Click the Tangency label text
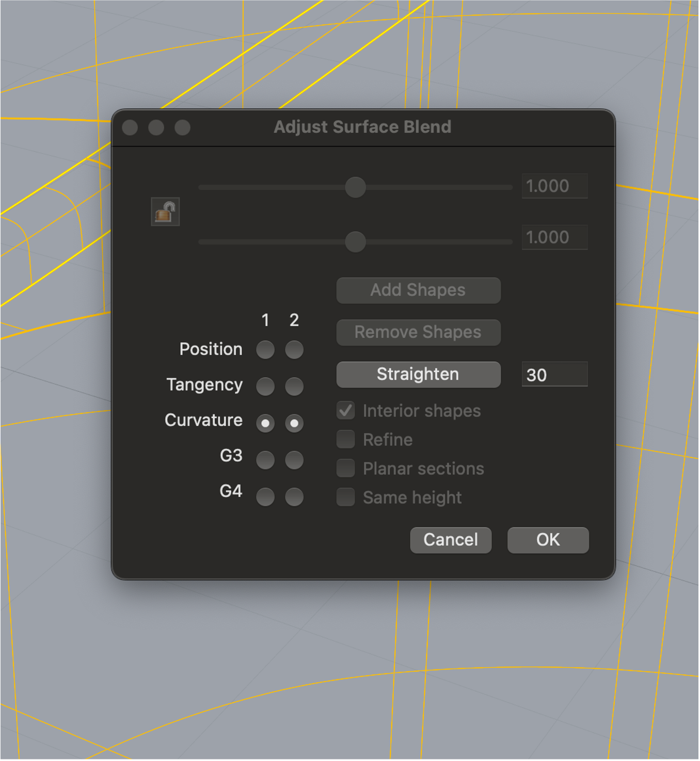700x761 pixels. [204, 385]
